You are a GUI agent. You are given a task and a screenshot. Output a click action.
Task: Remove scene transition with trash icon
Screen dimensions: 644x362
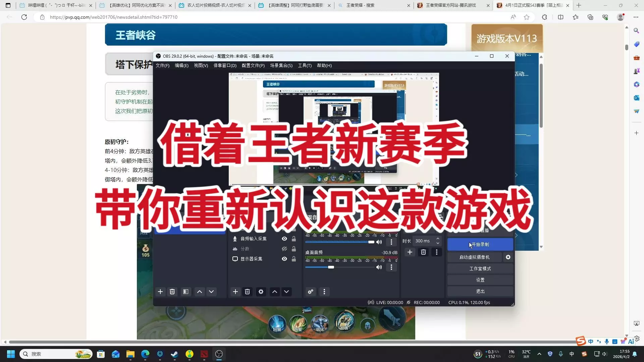click(x=423, y=252)
